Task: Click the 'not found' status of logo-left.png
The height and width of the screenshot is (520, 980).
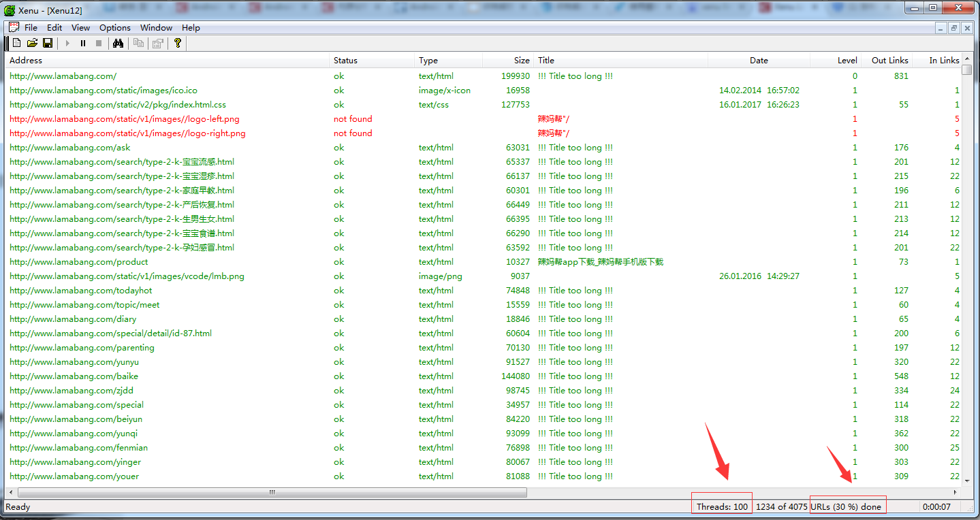Action: tap(353, 119)
